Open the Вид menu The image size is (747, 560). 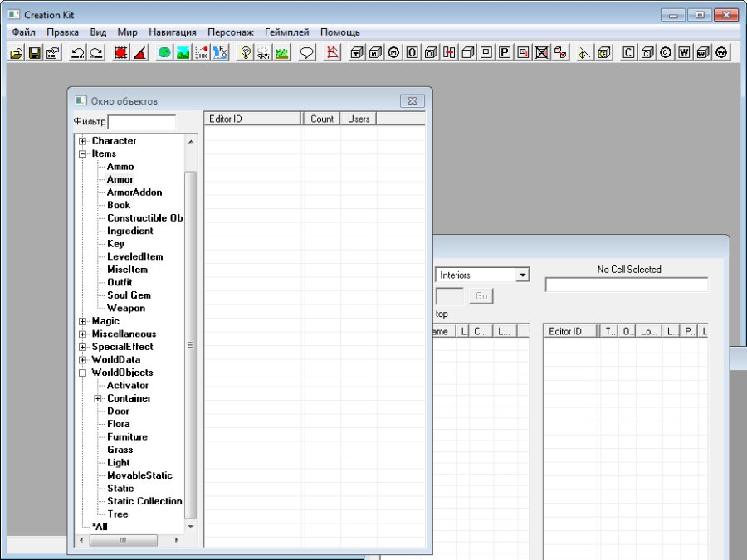98,32
